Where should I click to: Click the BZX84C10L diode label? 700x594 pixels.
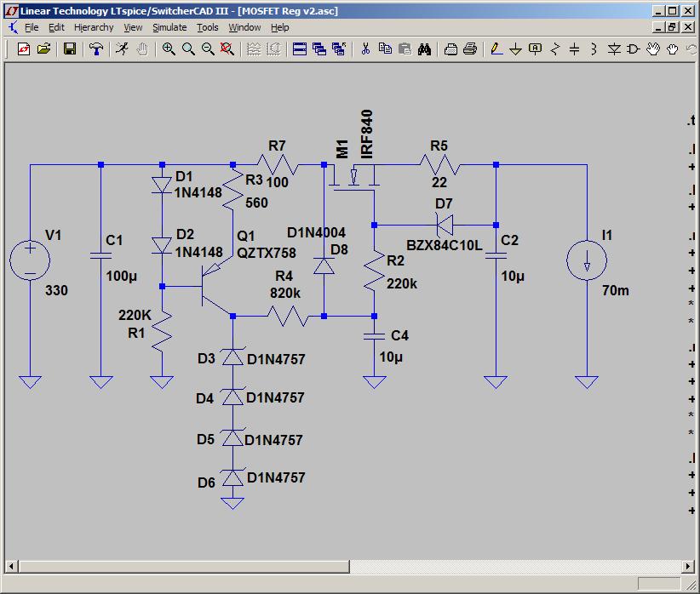tap(445, 245)
